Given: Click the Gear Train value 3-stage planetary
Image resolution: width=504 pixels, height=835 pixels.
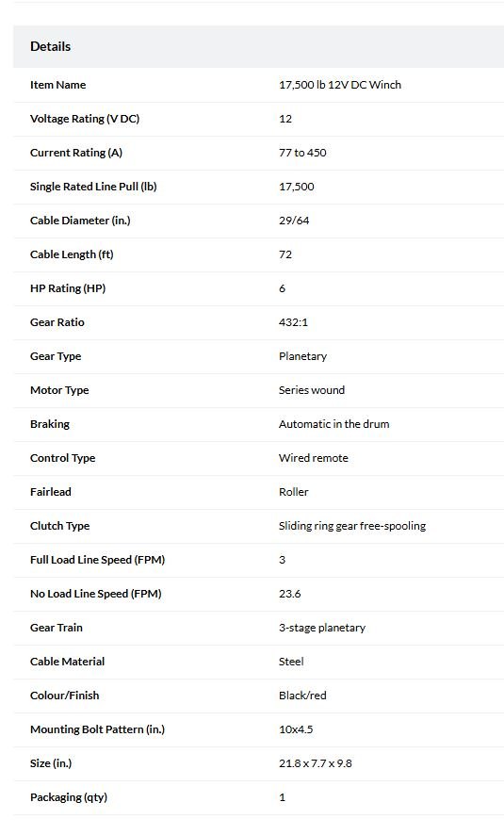Looking at the screenshot, I should coord(322,628).
